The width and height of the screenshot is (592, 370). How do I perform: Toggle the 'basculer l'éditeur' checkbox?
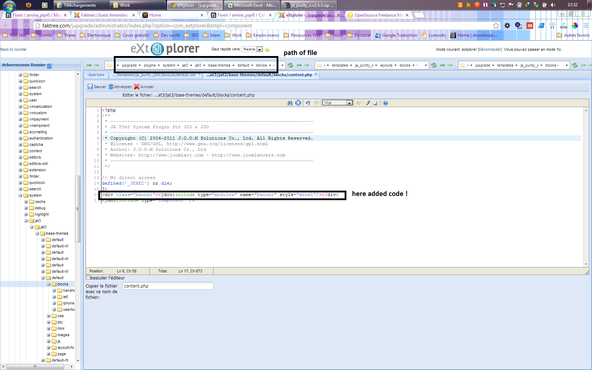point(88,278)
